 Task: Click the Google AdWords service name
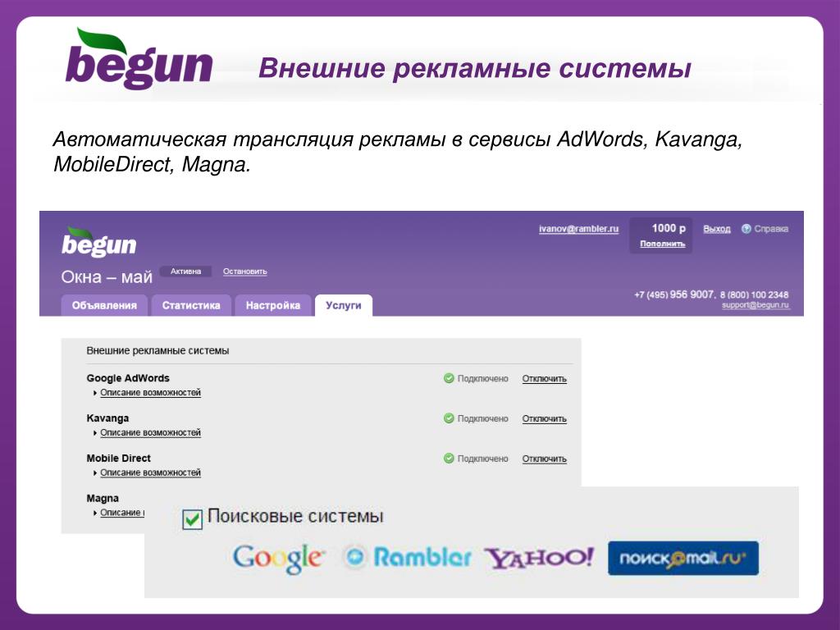click(x=128, y=378)
